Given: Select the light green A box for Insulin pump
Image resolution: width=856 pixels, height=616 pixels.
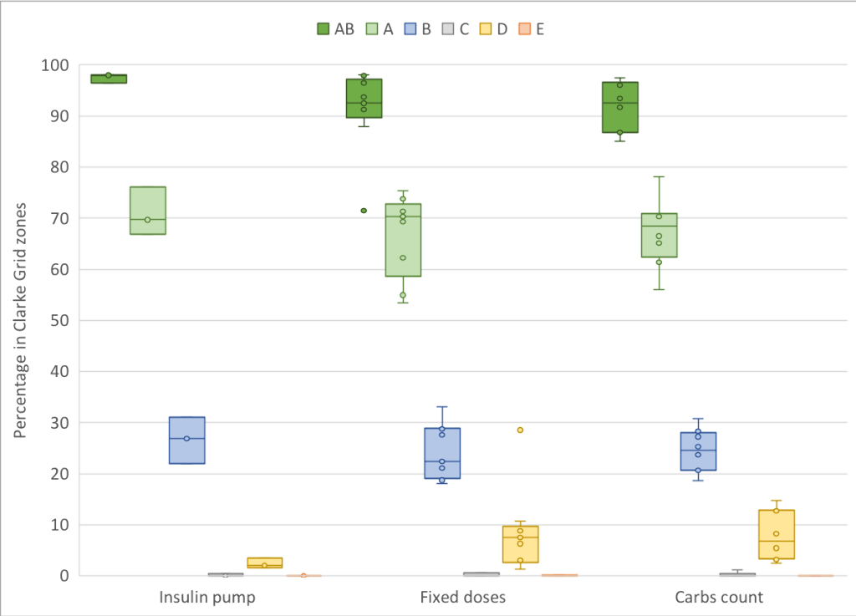Looking at the screenshot, I should 148,210.
